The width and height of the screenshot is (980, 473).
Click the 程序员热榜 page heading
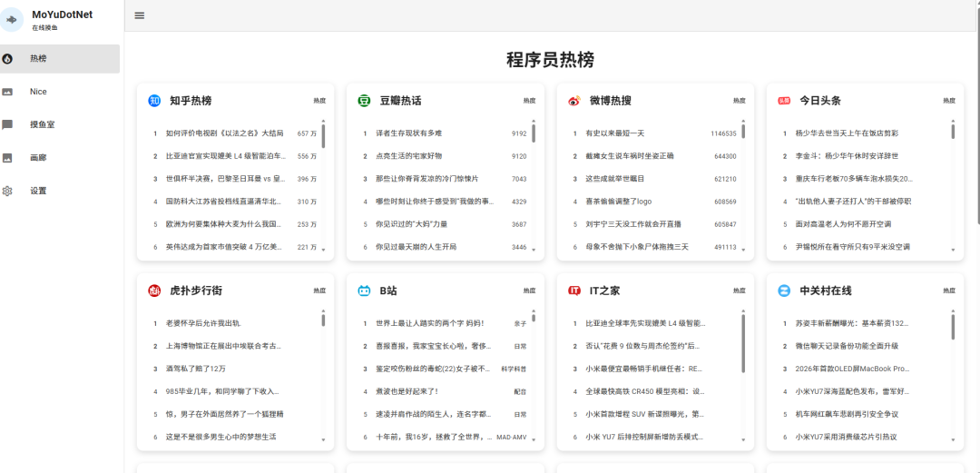click(551, 60)
